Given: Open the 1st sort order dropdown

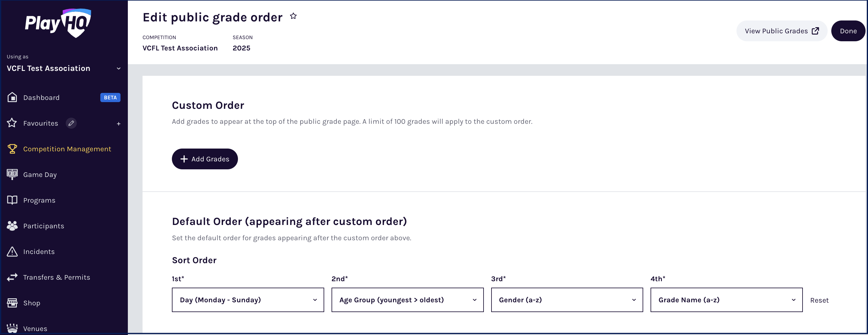Looking at the screenshot, I should (248, 300).
